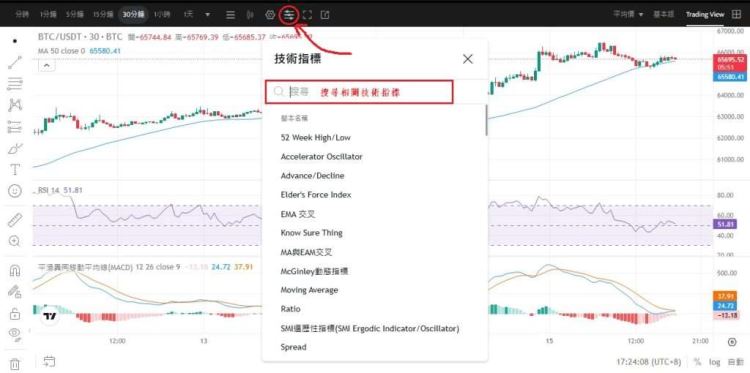Select the ruler measure tool
This screenshot has height=373, width=750.
(x=15, y=220)
